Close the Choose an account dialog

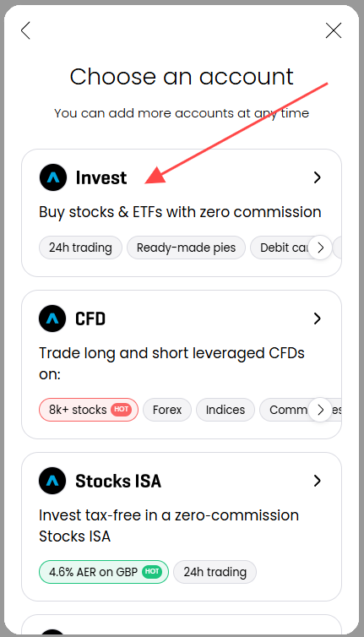tap(334, 30)
